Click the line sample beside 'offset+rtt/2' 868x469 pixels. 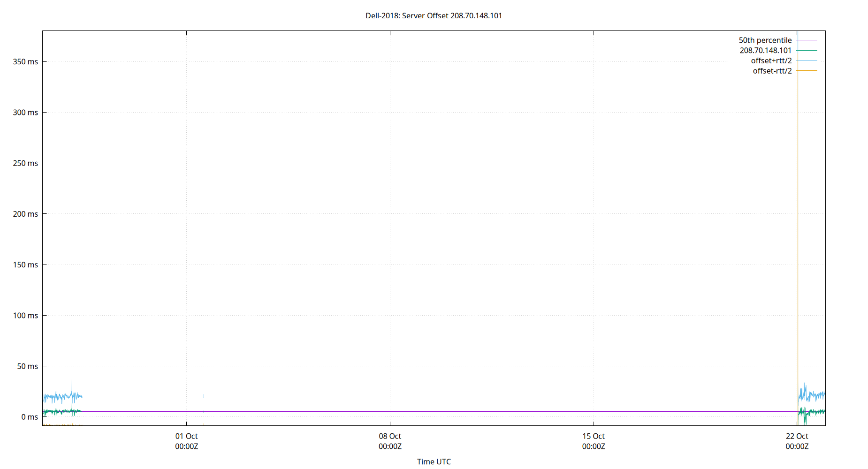pos(807,61)
